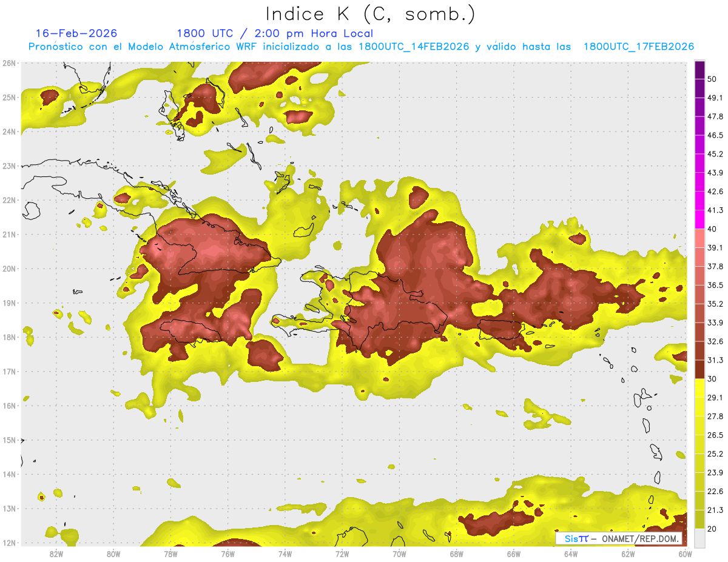Click the latitude axis label '20N'

coord(9,269)
